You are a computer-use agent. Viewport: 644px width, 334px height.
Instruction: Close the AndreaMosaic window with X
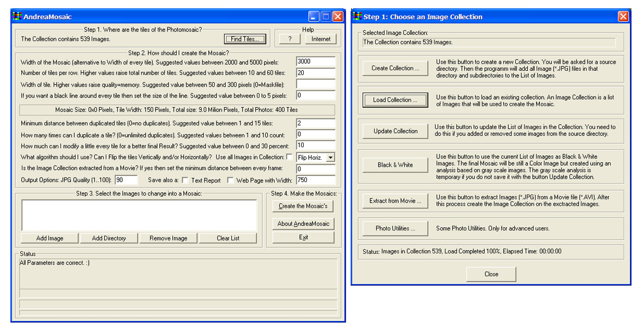(x=338, y=16)
